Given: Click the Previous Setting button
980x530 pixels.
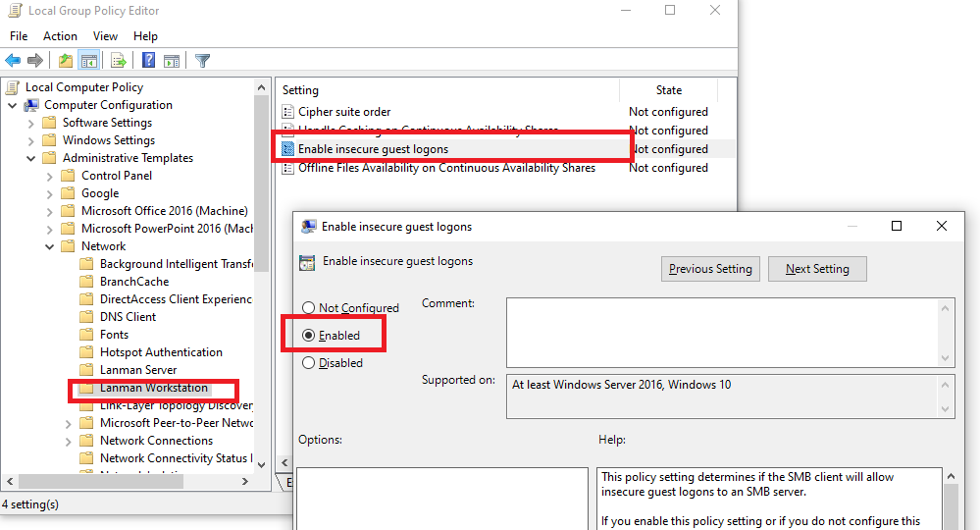Looking at the screenshot, I should pos(710,269).
